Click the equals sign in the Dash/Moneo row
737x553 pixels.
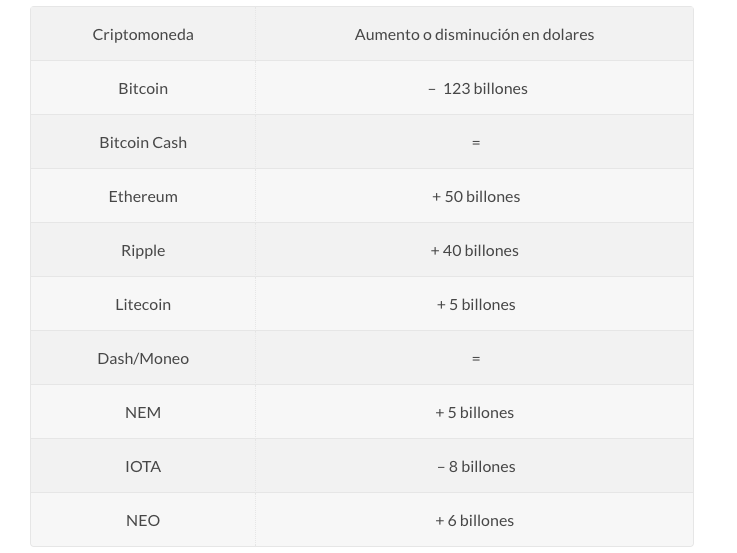[x=476, y=358]
